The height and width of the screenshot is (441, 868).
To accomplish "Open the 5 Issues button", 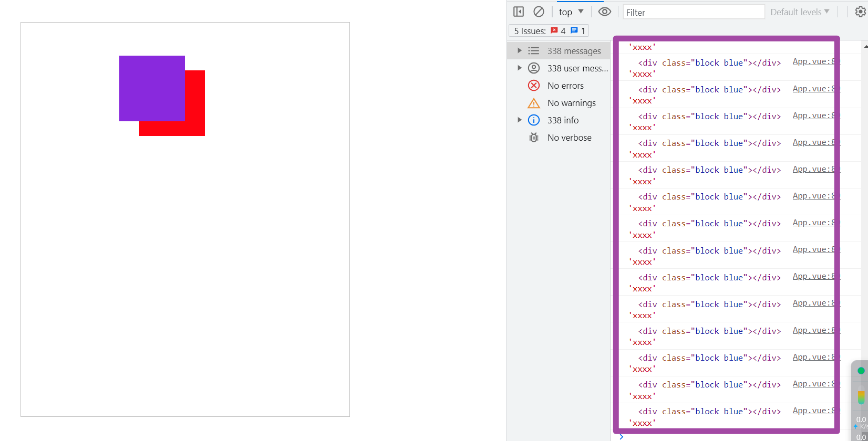I will (x=549, y=30).
